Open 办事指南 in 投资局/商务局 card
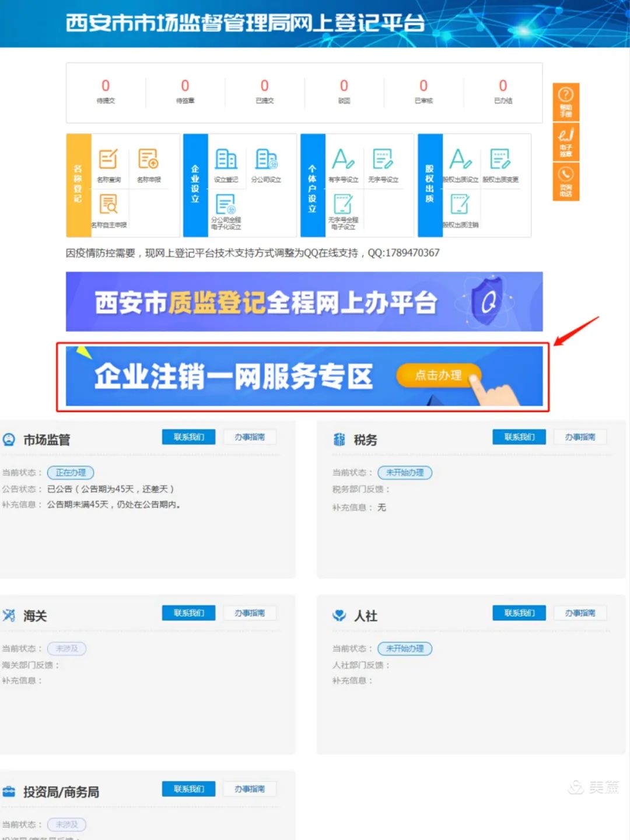Image resolution: width=630 pixels, height=840 pixels. 250,789
